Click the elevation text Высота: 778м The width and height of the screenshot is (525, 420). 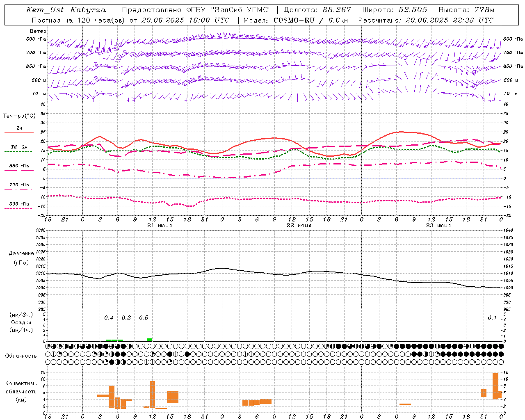coord(466,10)
